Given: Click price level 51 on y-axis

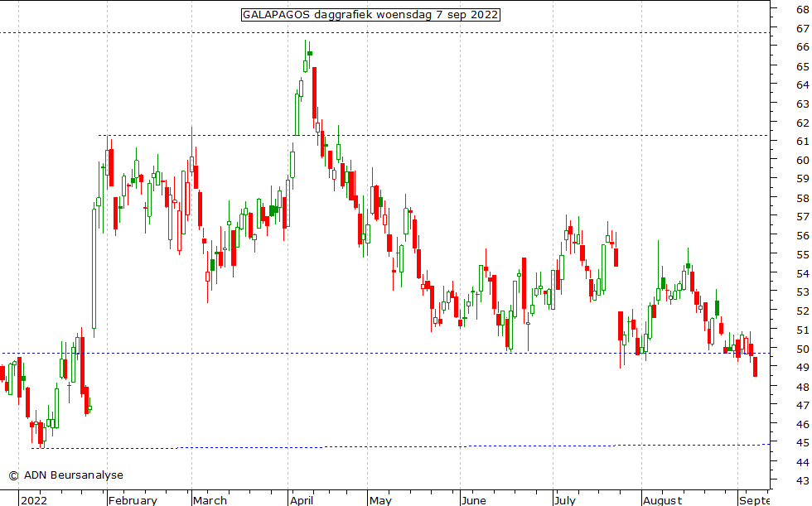Looking at the screenshot, I should [x=803, y=330].
